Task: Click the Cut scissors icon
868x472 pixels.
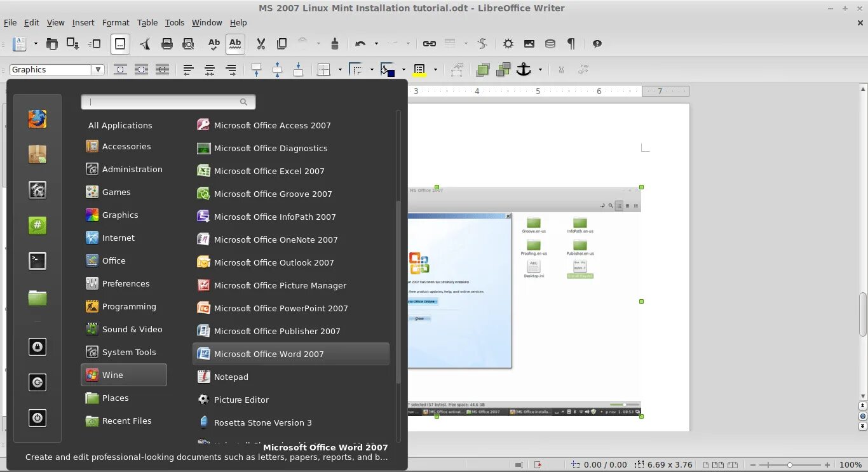Action: (x=261, y=44)
